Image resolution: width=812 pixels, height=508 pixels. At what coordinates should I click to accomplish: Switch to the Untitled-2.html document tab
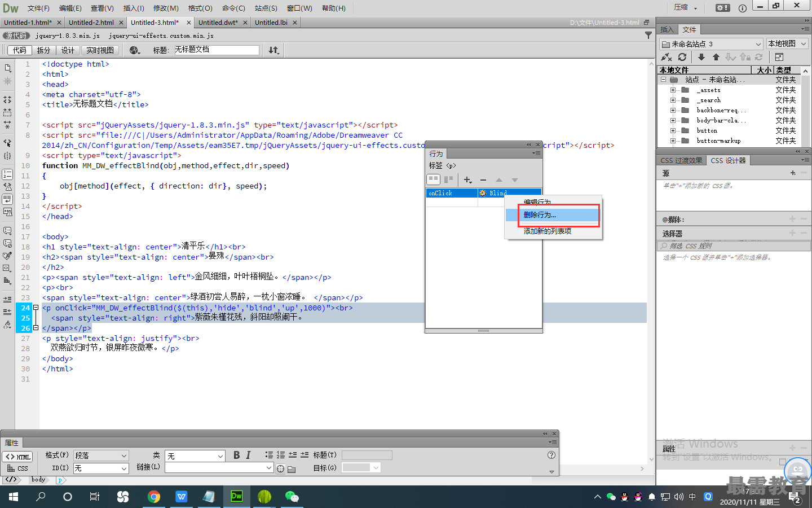pos(91,23)
